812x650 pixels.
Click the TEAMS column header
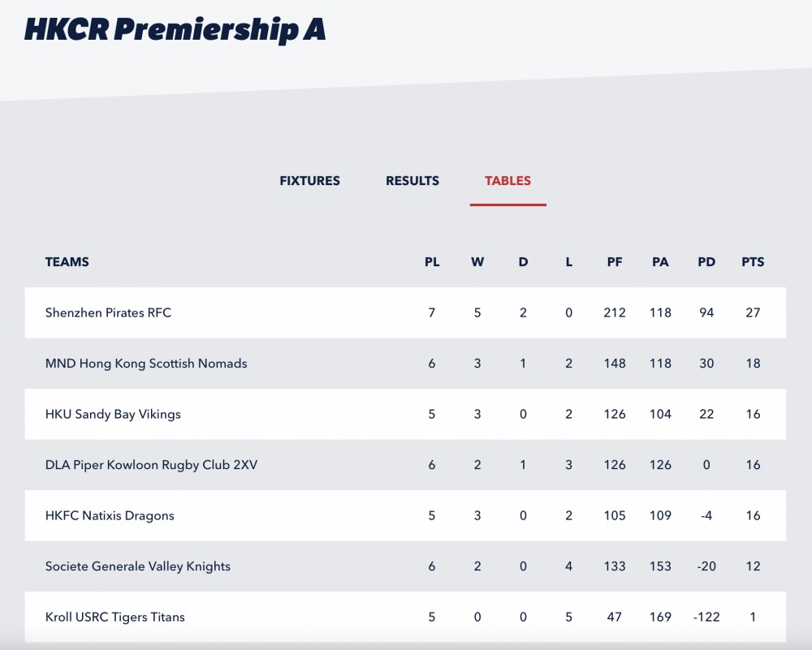[67, 262]
